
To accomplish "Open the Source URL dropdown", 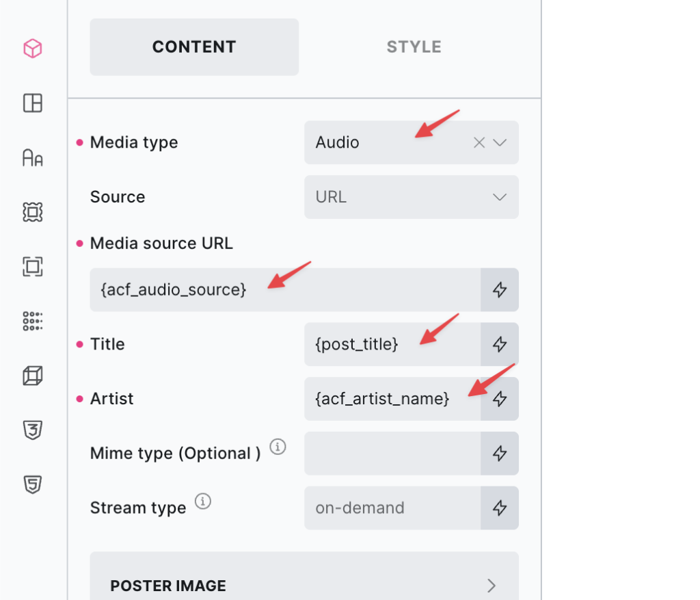I will pos(411,197).
